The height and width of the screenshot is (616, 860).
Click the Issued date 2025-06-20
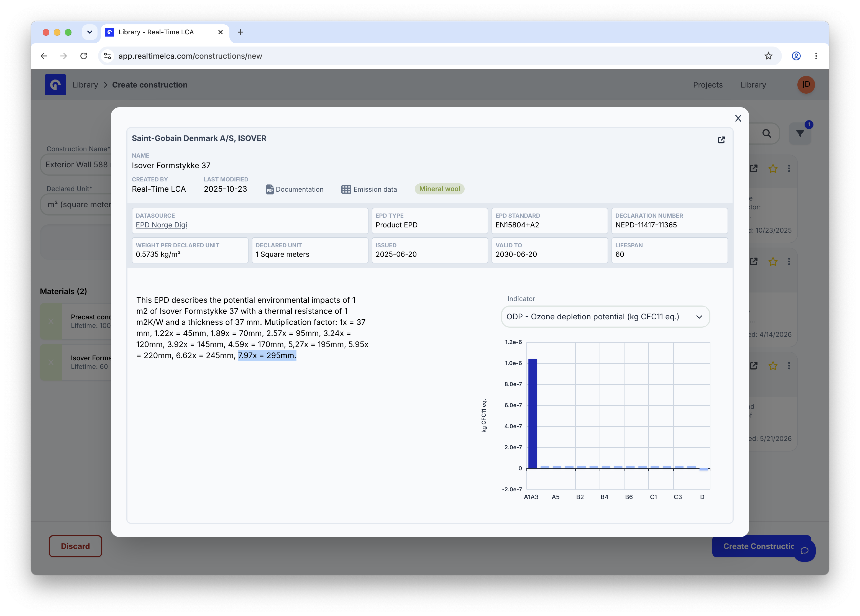click(396, 254)
